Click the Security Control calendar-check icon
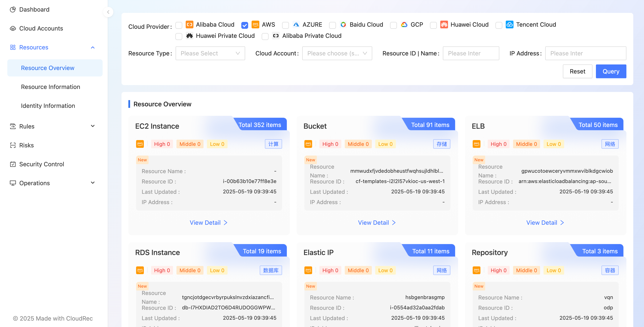The height and width of the screenshot is (327, 644). tap(13, 164)
